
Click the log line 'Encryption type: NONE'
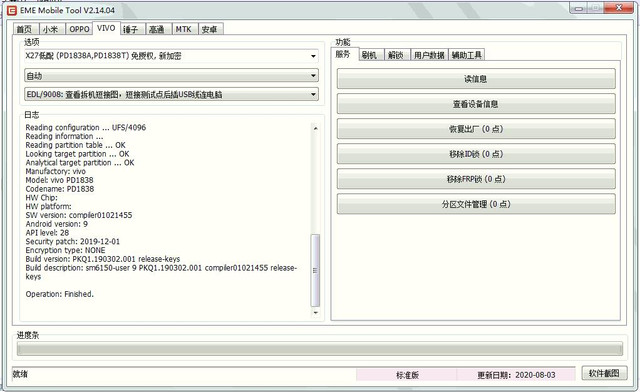[x=65, y=250]
